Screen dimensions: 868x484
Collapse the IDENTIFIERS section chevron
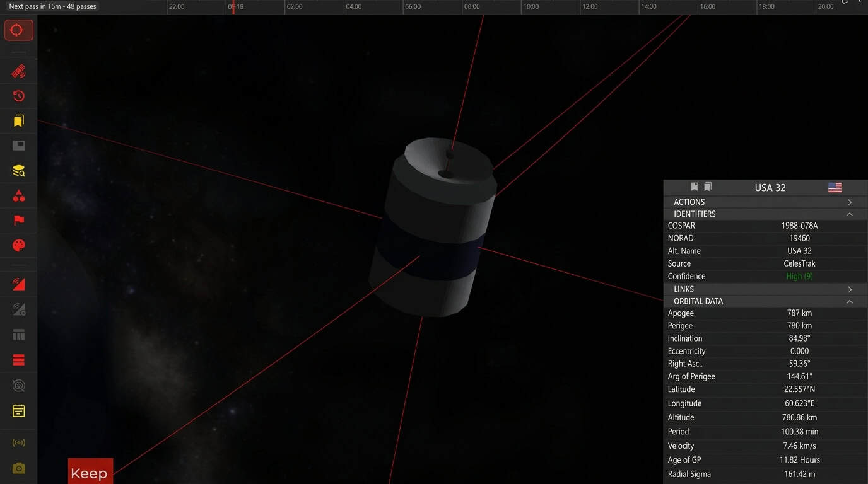point(850,214)
